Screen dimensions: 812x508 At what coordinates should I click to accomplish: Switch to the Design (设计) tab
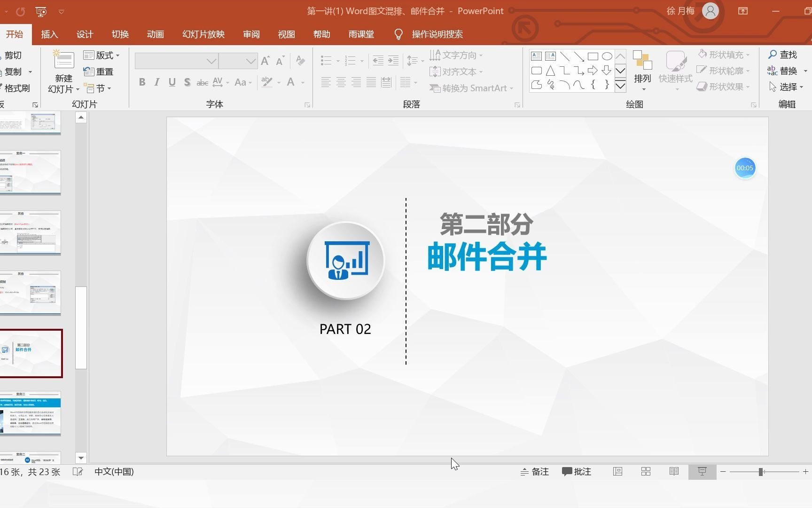85,34
